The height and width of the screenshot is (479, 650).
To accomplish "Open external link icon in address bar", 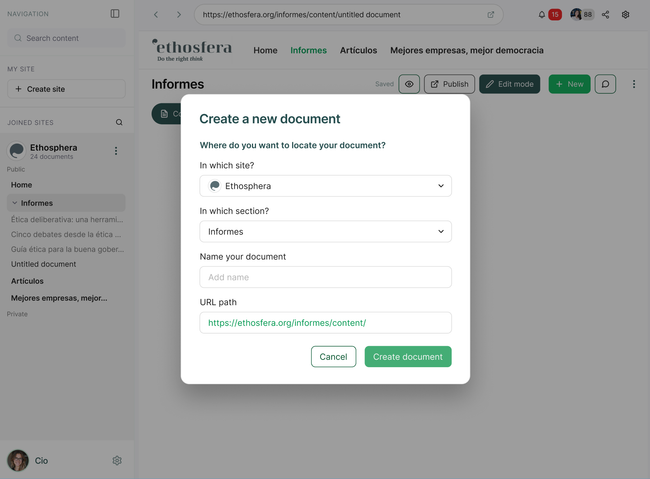I will coord(491,15).
